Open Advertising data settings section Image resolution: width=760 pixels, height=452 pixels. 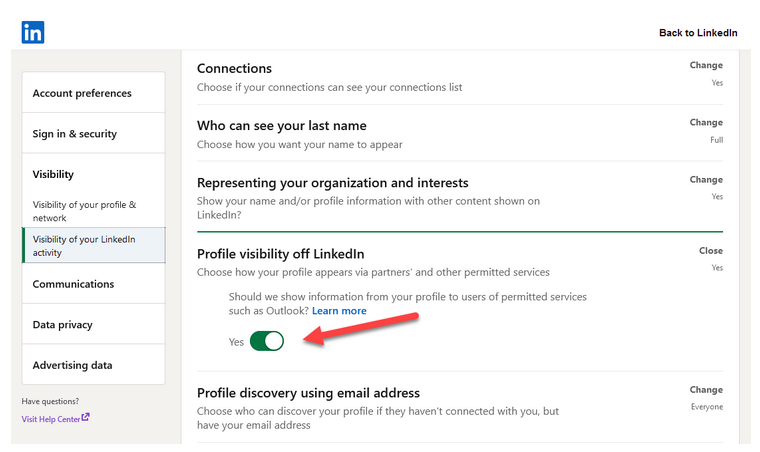click(x=72, y=366)
